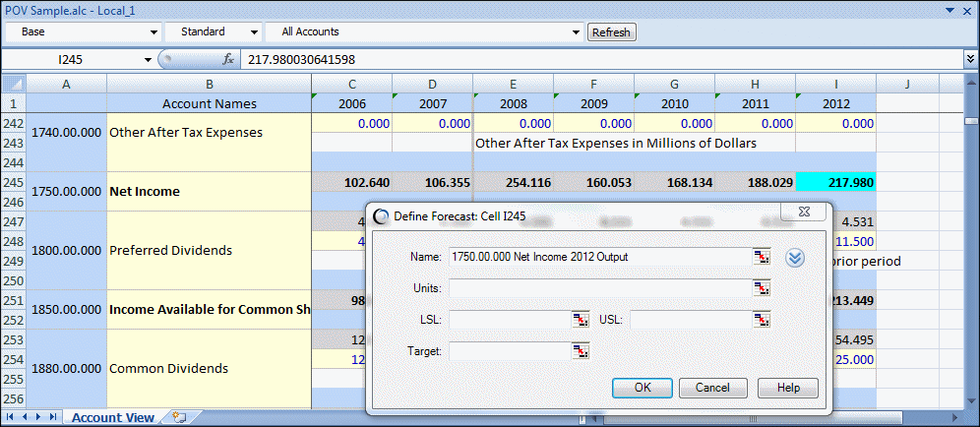
Task: Select row 242 header
Action: click(14, 123)
